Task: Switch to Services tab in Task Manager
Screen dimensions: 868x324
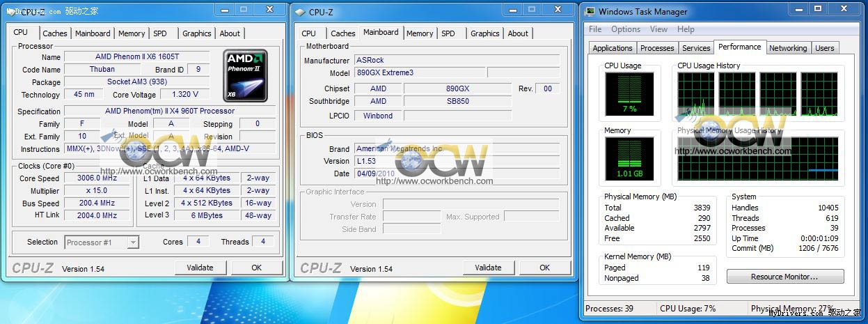Action: click(696, 48)
